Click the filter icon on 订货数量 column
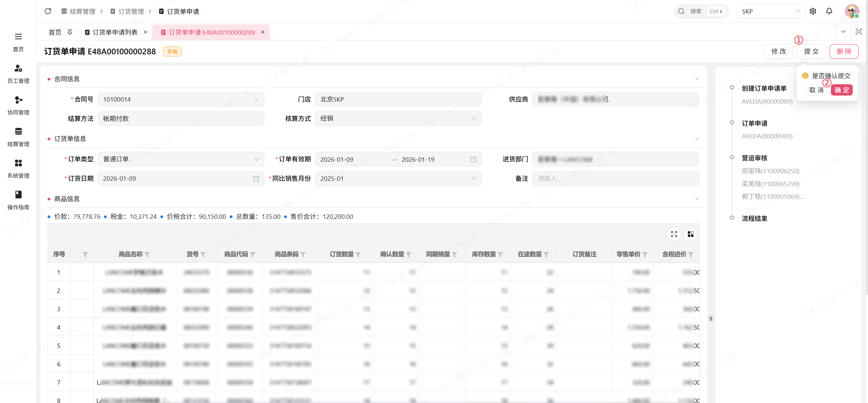Viewport: 868px width, 403px height. click(x=358, y=255)
